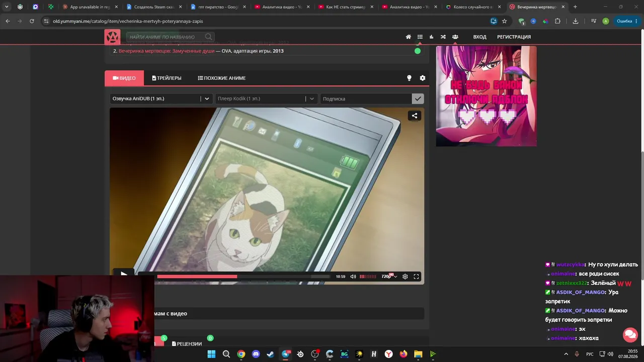The height and width of the screenshot is (362, 644).
Task: Pick a random anime with shuffle icon
Action: click(x=443, y=37)
